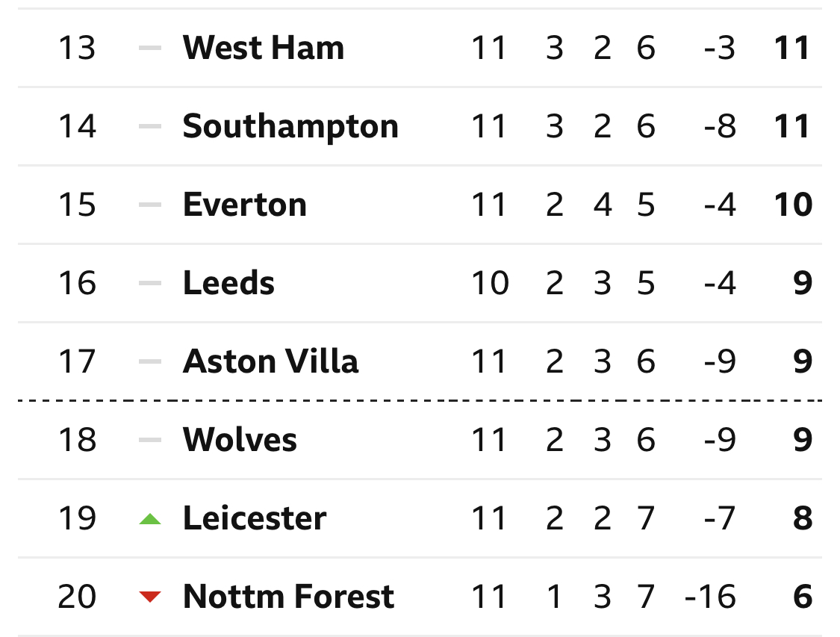Viewport: 840px width, 637px height.
Task: Click the no-change dash icon beside Leeds
Action: pyautogui.click(x=150, y=283)
